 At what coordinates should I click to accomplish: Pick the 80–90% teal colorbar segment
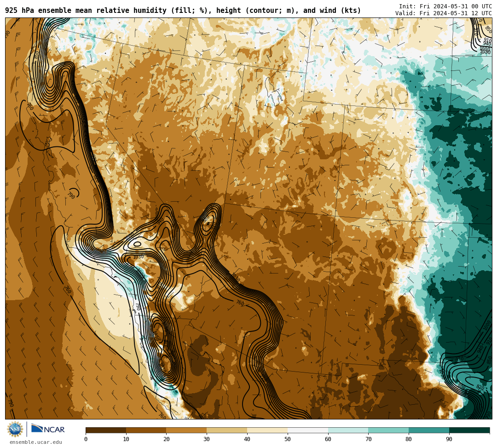[429, 430]
